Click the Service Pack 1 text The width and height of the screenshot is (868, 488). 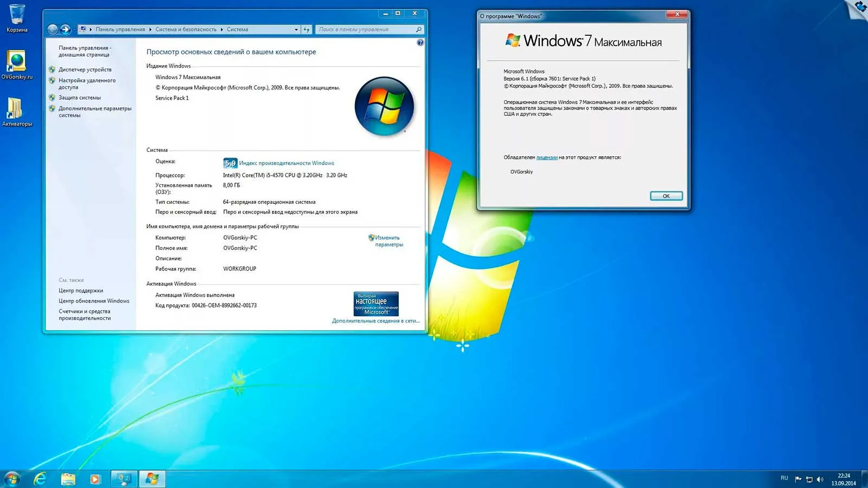[172, 98]
